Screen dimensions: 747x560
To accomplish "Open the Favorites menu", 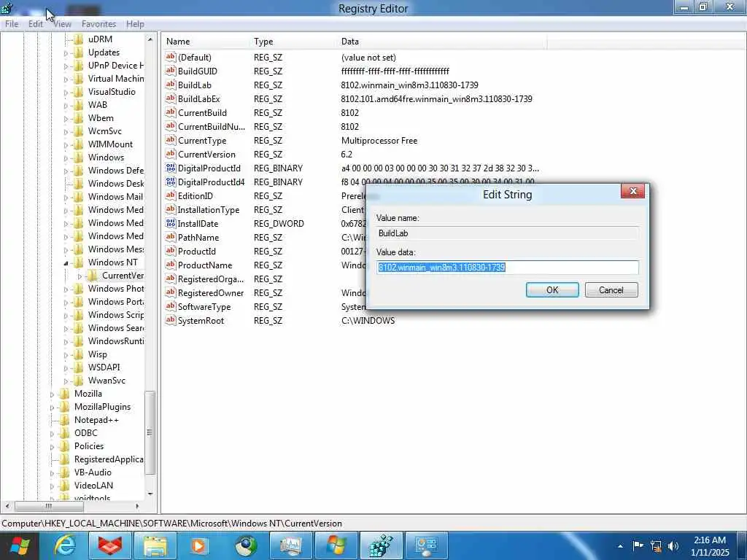I will click(x=98, y=24).
